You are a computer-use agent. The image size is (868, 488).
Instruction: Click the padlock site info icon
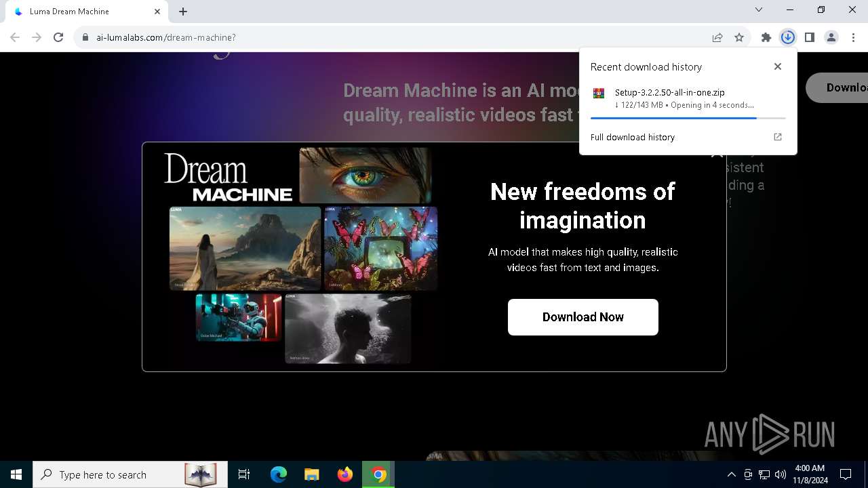[x=85, y=37]
